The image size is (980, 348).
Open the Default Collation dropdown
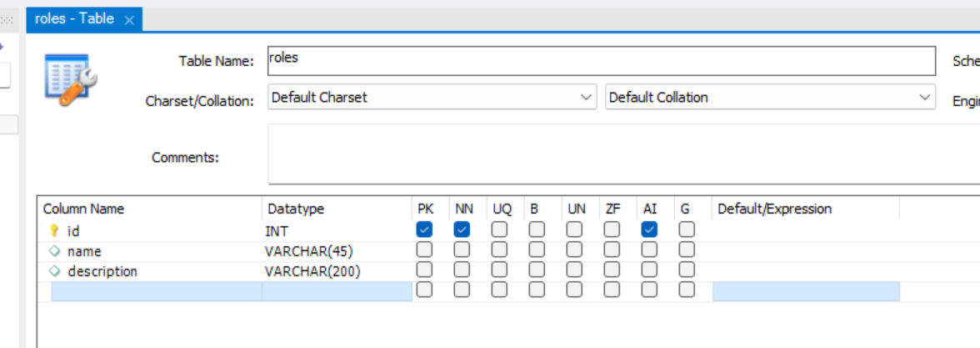770,98
